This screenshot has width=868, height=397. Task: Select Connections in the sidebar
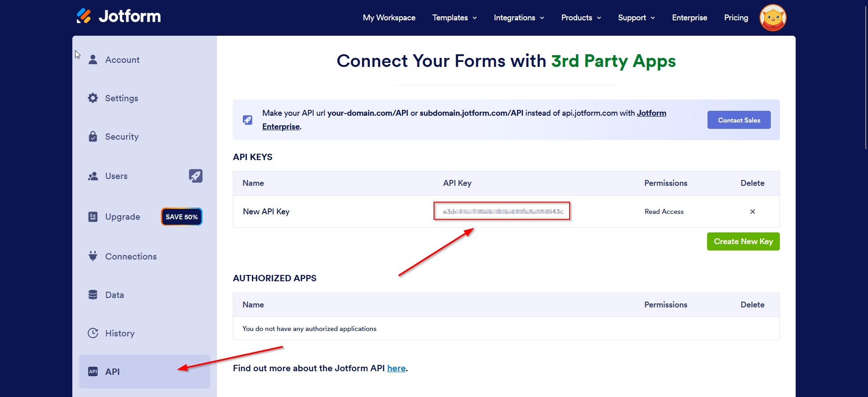(145, 256)
